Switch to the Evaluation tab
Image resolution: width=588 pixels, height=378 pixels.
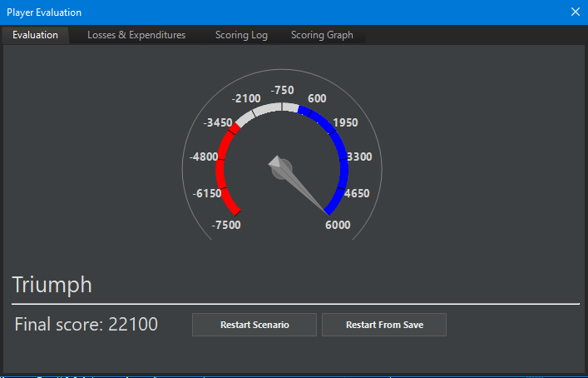click(x=35, y=35)
